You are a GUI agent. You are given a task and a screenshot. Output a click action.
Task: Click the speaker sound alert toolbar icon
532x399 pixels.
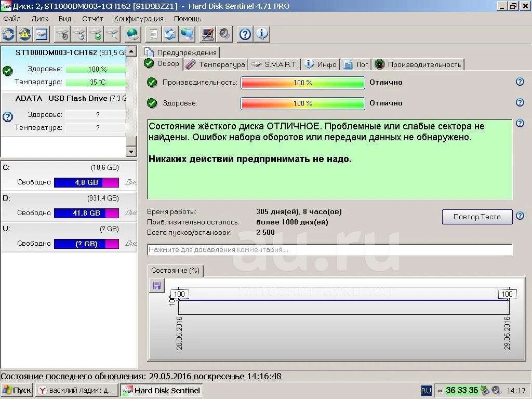pyautogui.click(x=224, y=34)
